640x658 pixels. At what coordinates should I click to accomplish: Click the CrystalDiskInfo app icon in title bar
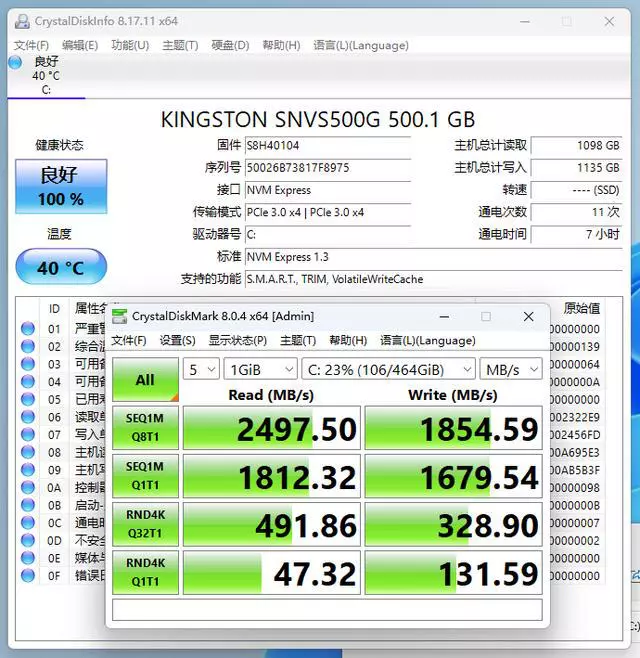[x=22, y=21]
